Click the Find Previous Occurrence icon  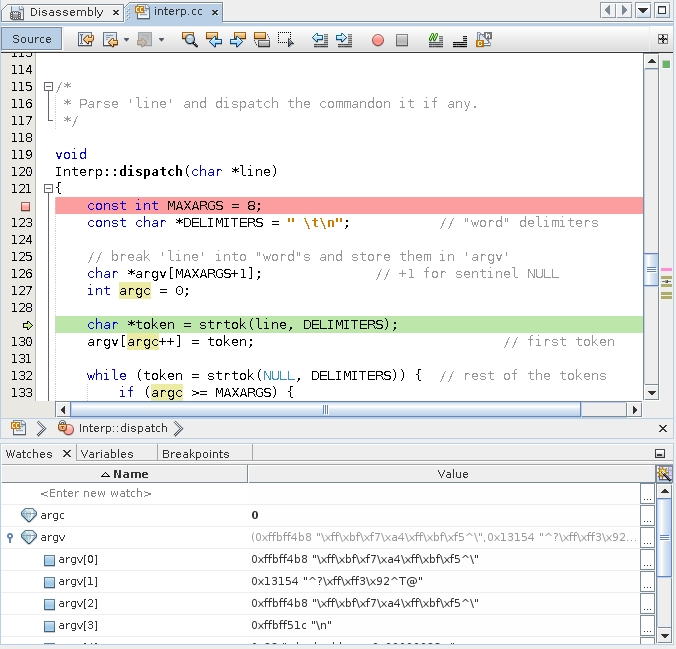click(214, 40)
